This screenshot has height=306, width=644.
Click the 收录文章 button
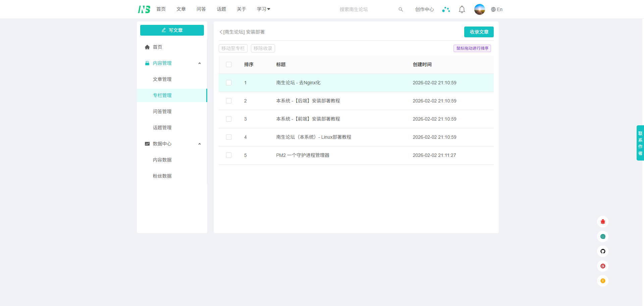click(479, 32)
